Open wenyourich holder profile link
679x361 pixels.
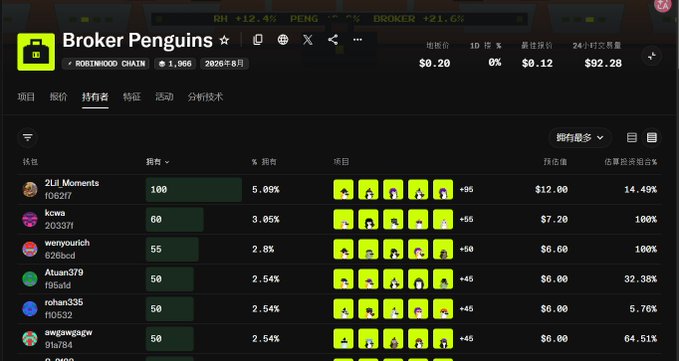coord(67,243)
